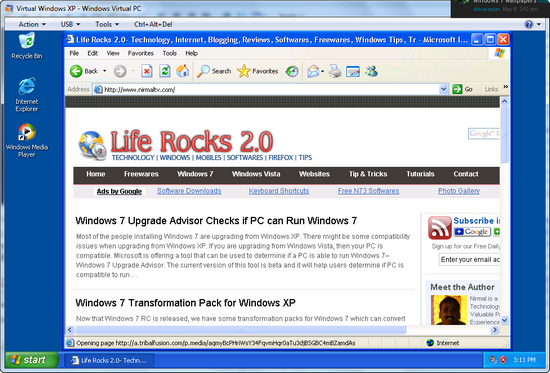The width and height of the screenshot is (550, 373).
Task: Click the horizontal scrollbar thumb
Action: click(x=241, y=330)
